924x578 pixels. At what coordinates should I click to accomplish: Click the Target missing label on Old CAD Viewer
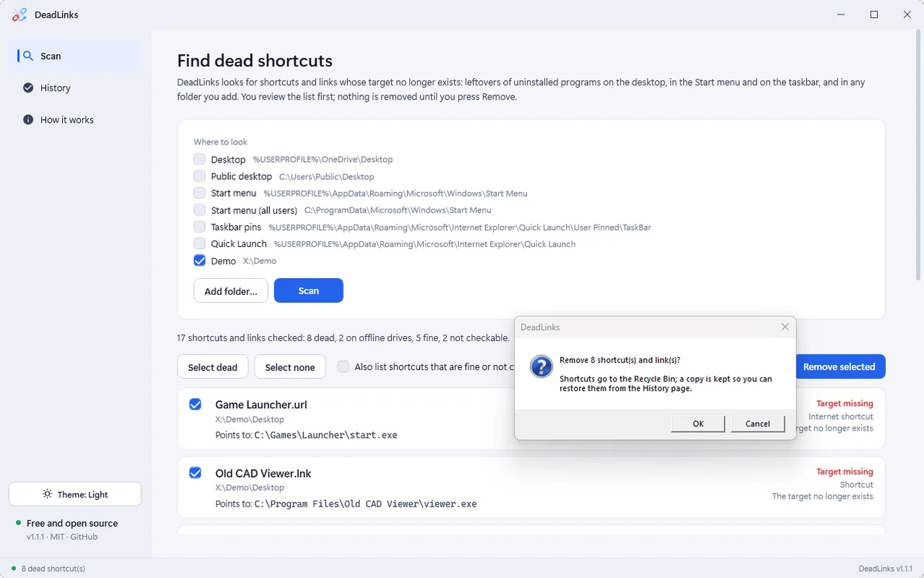pos(845,471)
